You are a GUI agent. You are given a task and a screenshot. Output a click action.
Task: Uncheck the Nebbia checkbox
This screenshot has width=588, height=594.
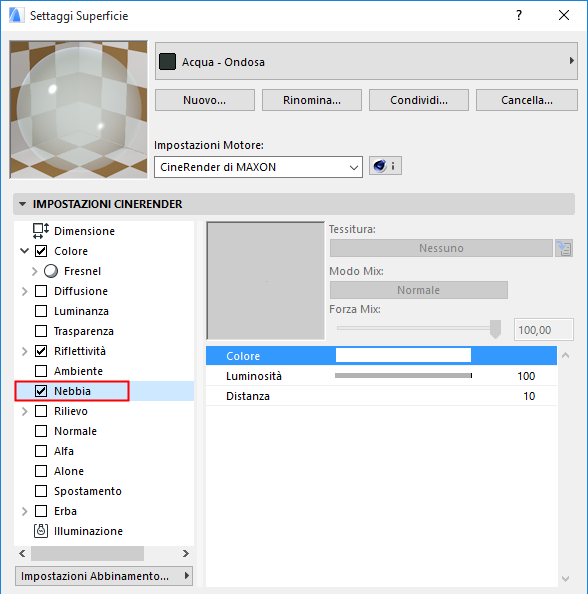[41, 391]
